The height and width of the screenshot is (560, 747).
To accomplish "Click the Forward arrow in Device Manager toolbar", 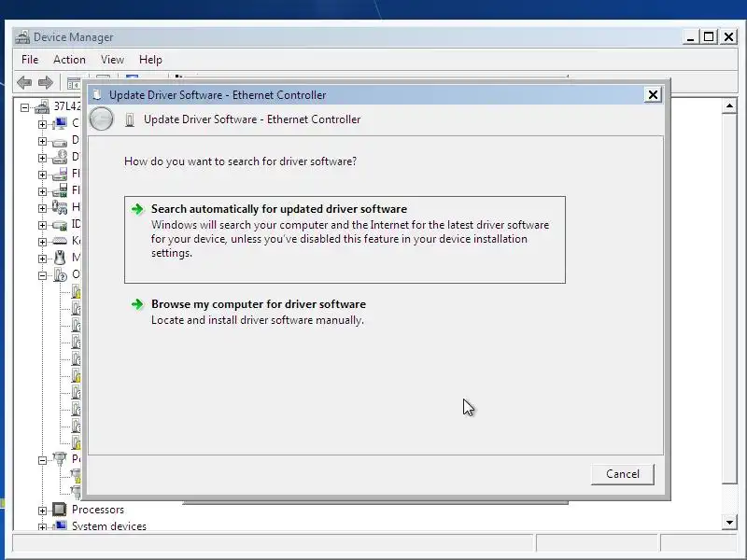I will coord(45,83).
